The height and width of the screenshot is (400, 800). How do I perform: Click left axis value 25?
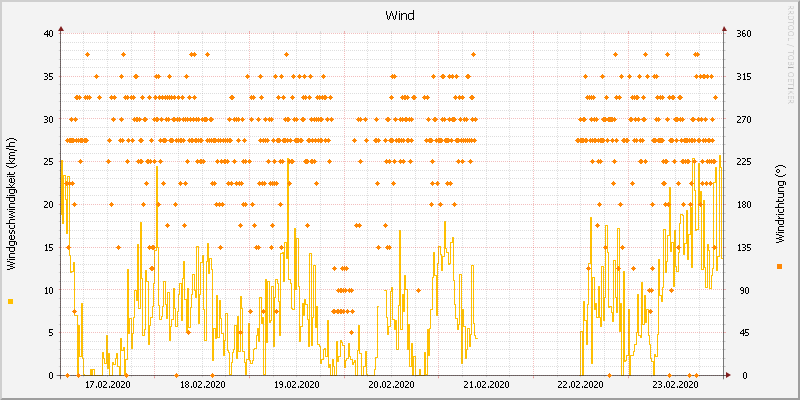pos(48,162)
